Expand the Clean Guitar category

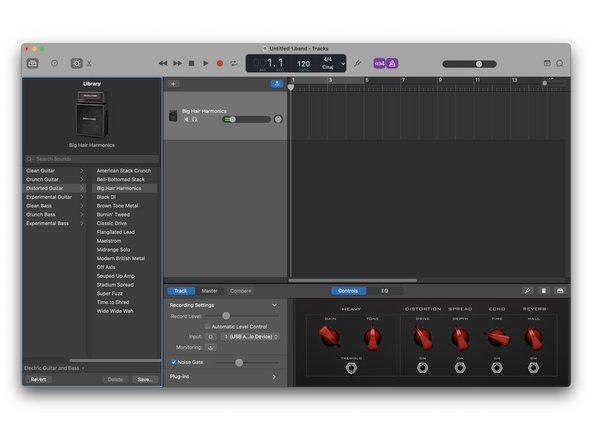(82, 171)
